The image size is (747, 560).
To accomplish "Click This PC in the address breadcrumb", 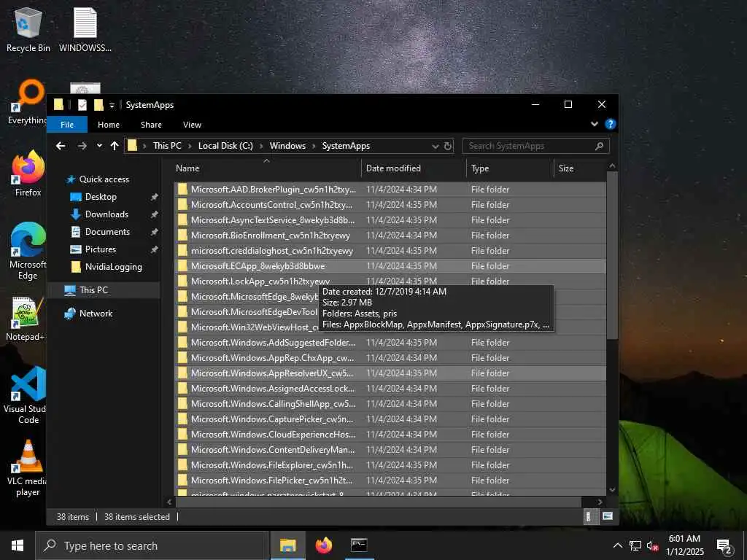I will pyautogui.click(x=167, y=146).
